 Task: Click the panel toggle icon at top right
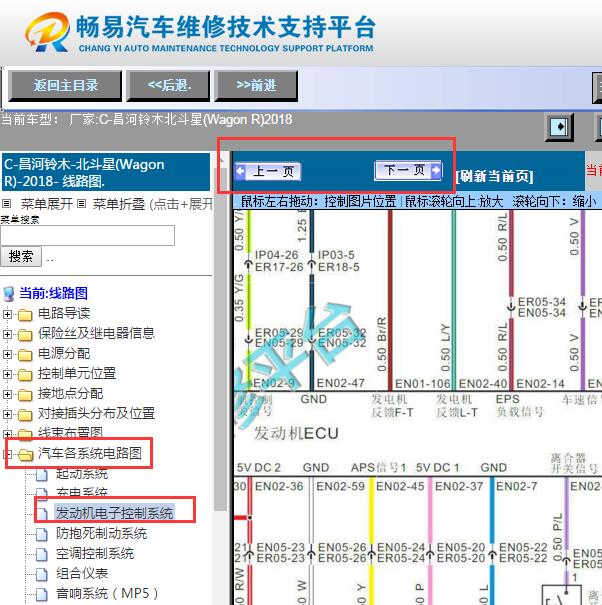559,127
